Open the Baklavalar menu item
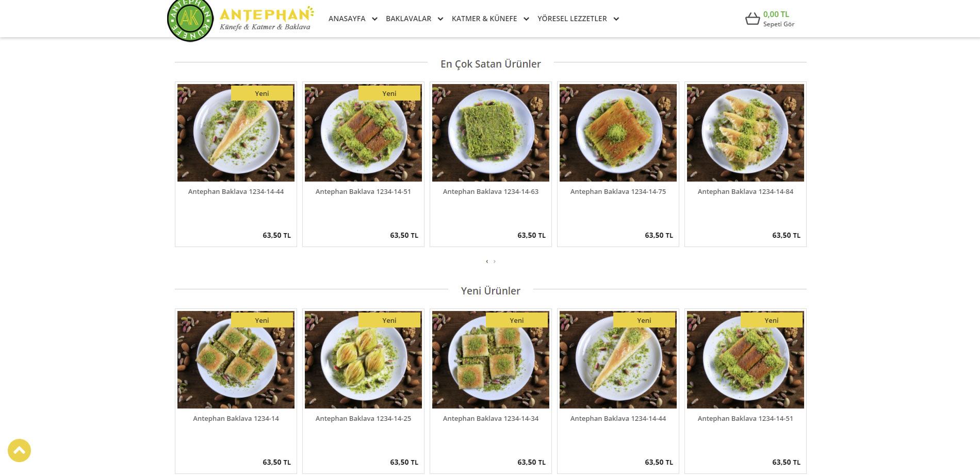980x475 pixels. [x=409, y=19]
